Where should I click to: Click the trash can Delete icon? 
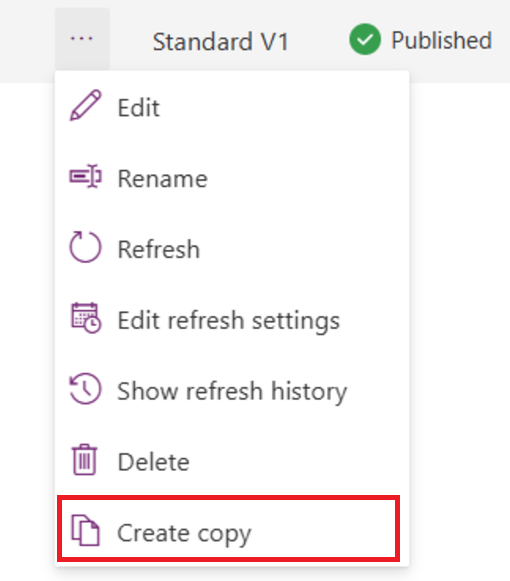(85, 459)
